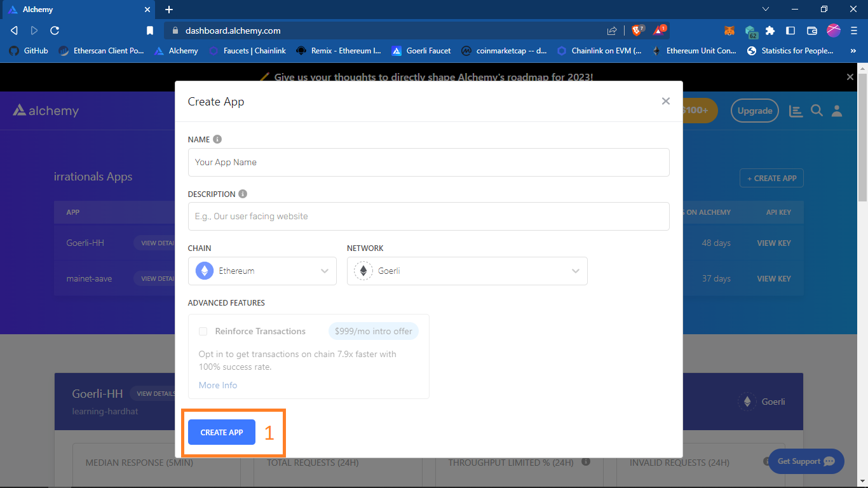The width and height of the screenshot is (868, 488).
Task: Go back with browser back arrow
Action: pos(14,30)
